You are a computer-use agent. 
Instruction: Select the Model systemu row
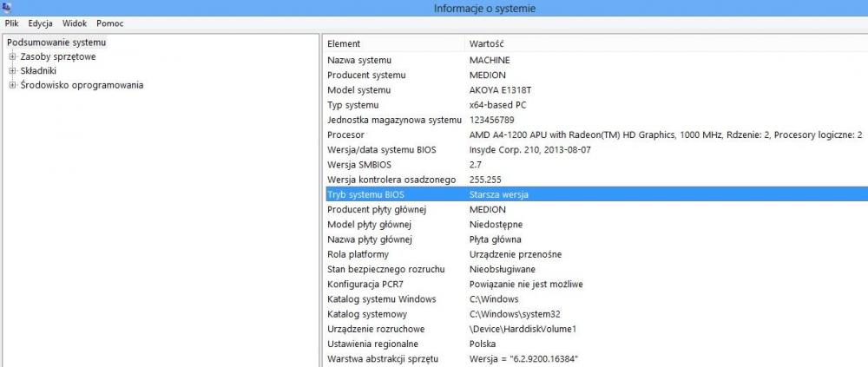point(359,90)
